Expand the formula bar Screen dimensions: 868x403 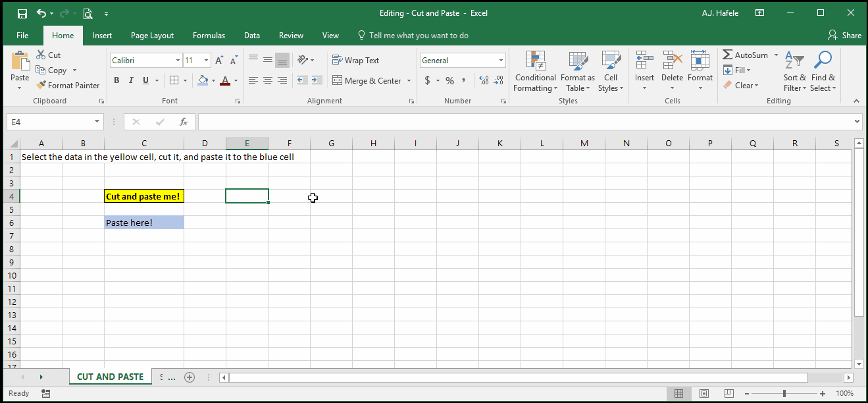(856, 122)
